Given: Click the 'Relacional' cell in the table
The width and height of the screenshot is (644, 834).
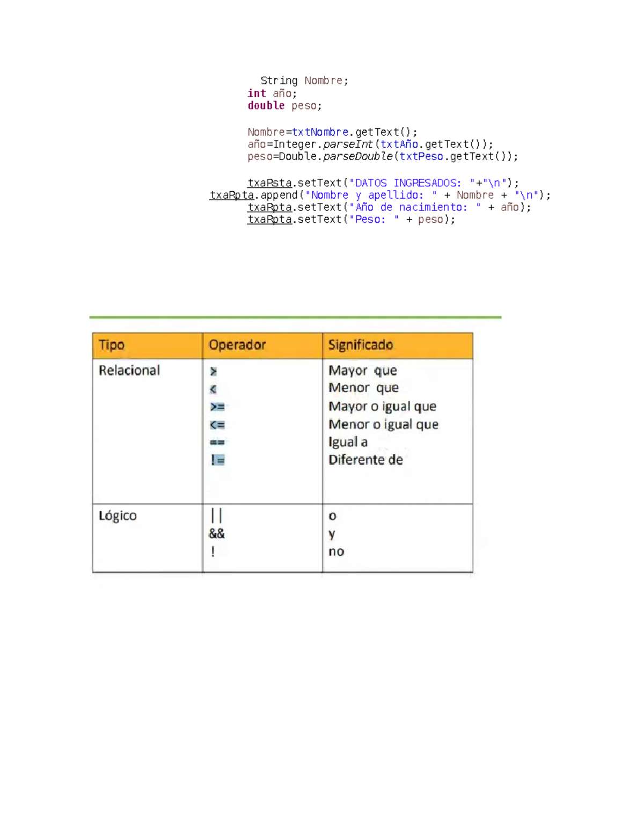Looking at the screenshot, I should point(129,371).
